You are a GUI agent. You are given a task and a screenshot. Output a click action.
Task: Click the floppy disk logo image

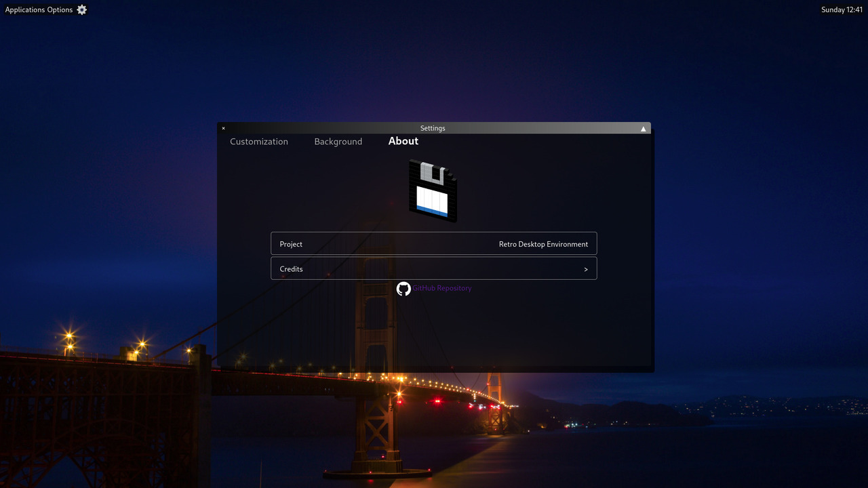pos(433,191)
